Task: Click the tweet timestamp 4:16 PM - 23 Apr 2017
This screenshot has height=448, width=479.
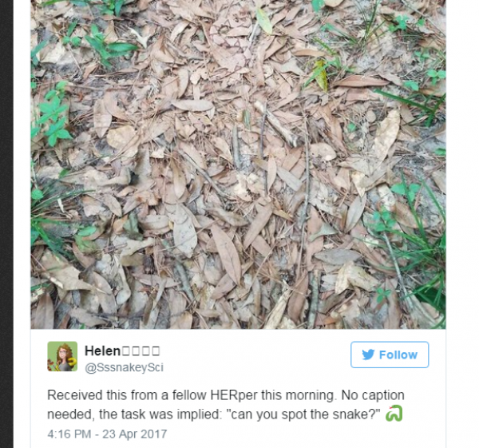Action: [107, 434]
